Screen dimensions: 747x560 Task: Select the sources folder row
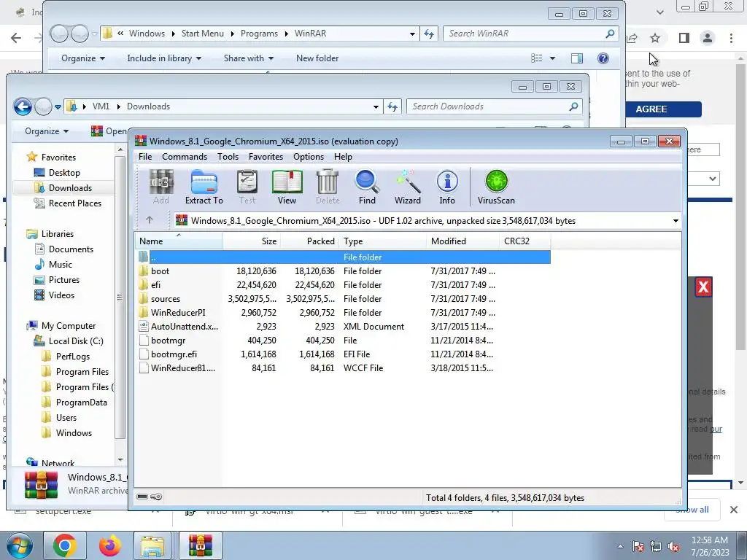(343, 298)
